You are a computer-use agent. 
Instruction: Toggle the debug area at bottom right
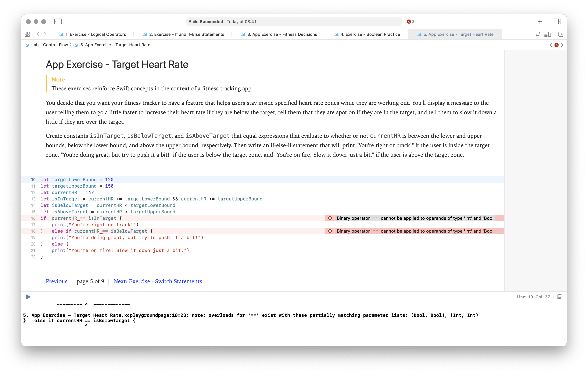coord(559,297)
